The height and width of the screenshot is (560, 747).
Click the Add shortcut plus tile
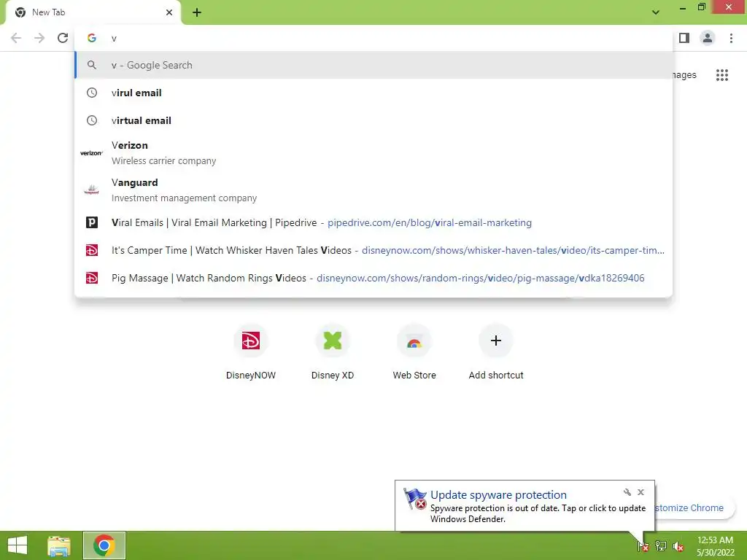(496, 351)
